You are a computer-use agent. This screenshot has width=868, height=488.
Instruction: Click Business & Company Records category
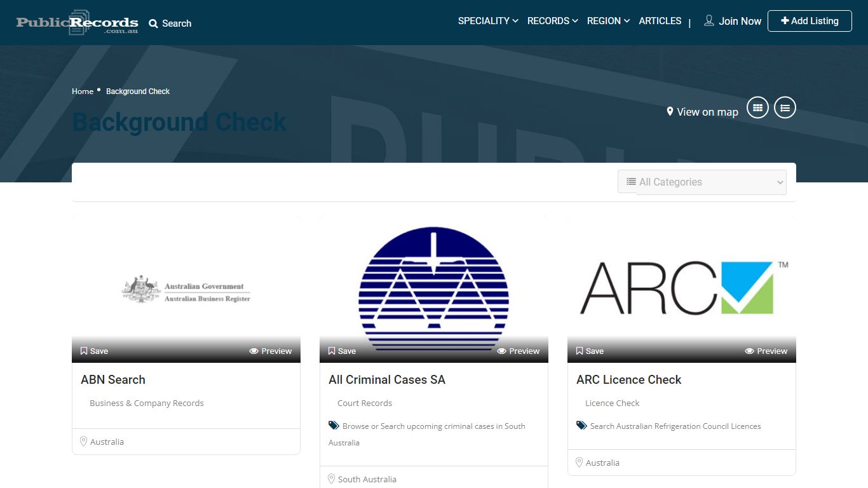click(x=147, y=403)
